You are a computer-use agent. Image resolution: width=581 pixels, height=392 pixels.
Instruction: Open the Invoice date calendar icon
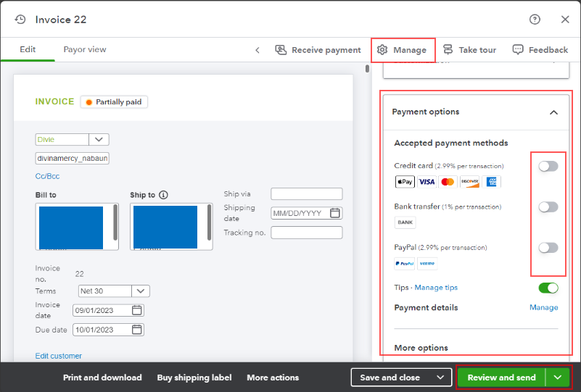137,310
